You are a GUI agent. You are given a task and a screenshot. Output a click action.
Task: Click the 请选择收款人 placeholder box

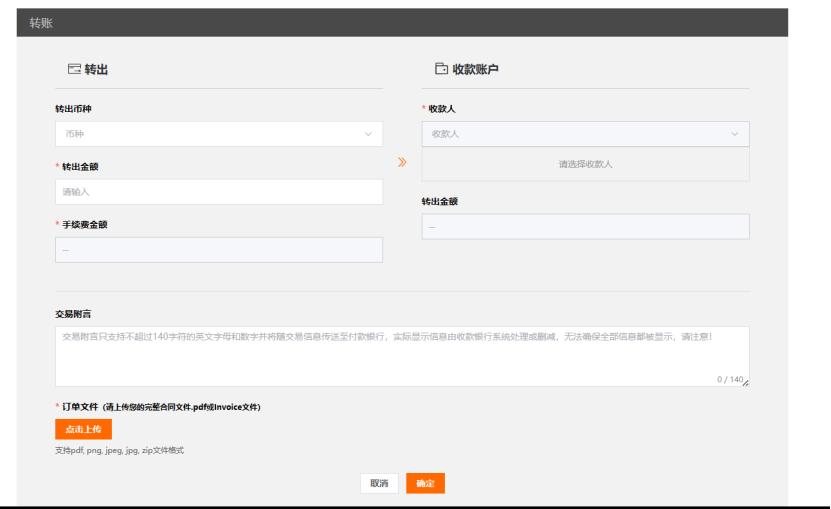(x=585, y=164)
